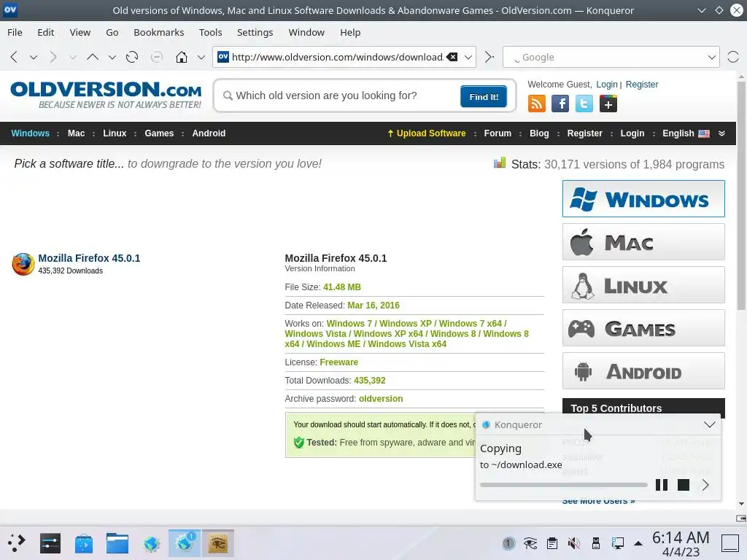This screenshot has height=560, width=747.
Task: Open Up history dropdown arrow
Action: 112,57
